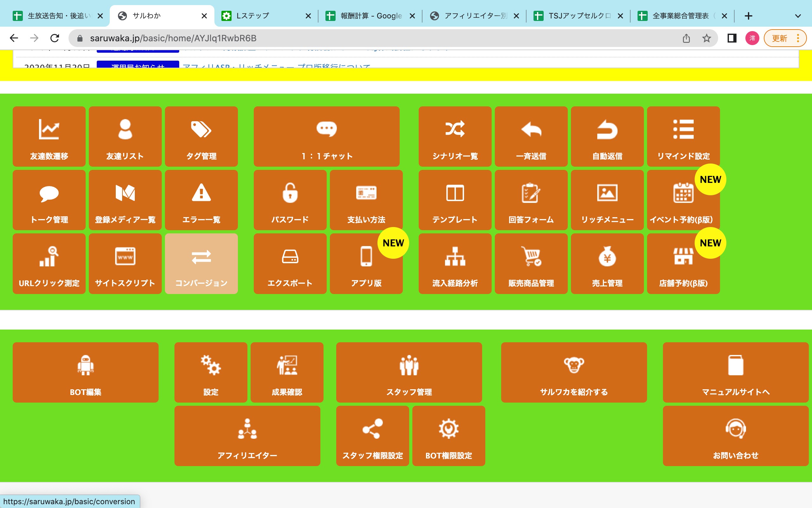812x508 pixels.
Task: Open the トーク管理 talk management tile
Action: point(49,200)
